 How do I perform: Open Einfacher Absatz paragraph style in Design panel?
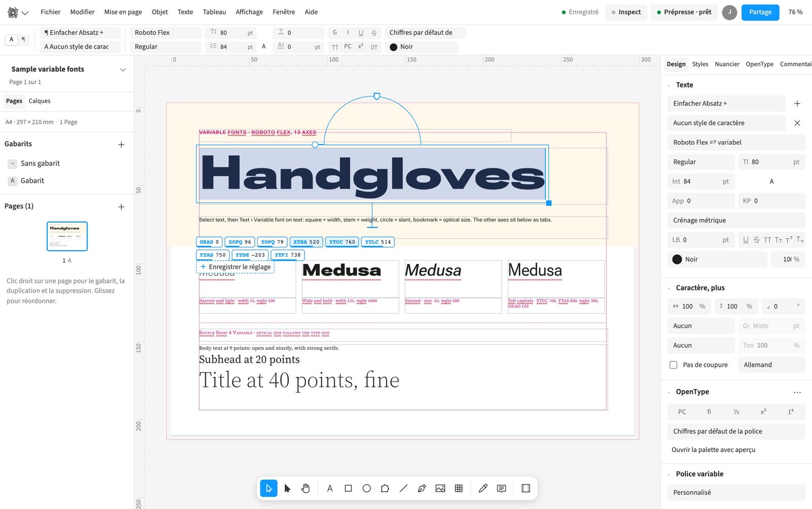pyautogui.click(x=726, y=104)
